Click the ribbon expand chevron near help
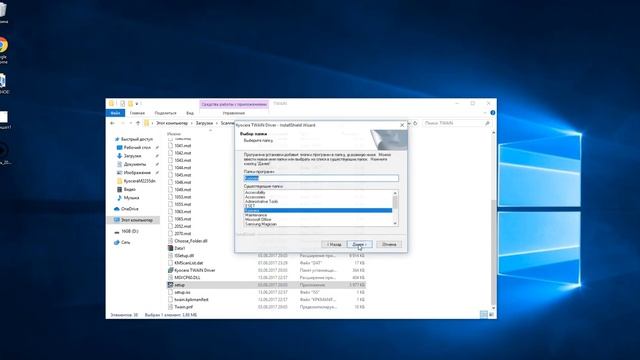This screenshot has height=360, width=640. 485,113
